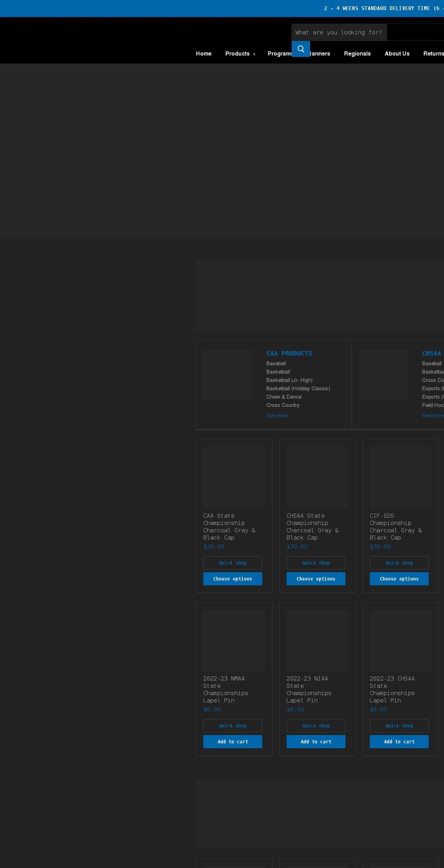Open CHSAA State Championship Cap product image
The width and height of the screenshot is (444, 868).
317,478
